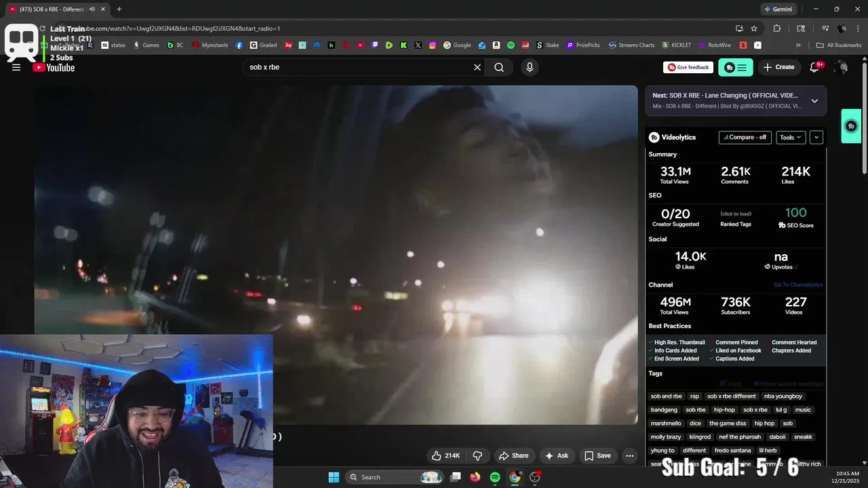Click the Give feedback button
Screen dimensions: 868x488
click(x=688, y=67)
